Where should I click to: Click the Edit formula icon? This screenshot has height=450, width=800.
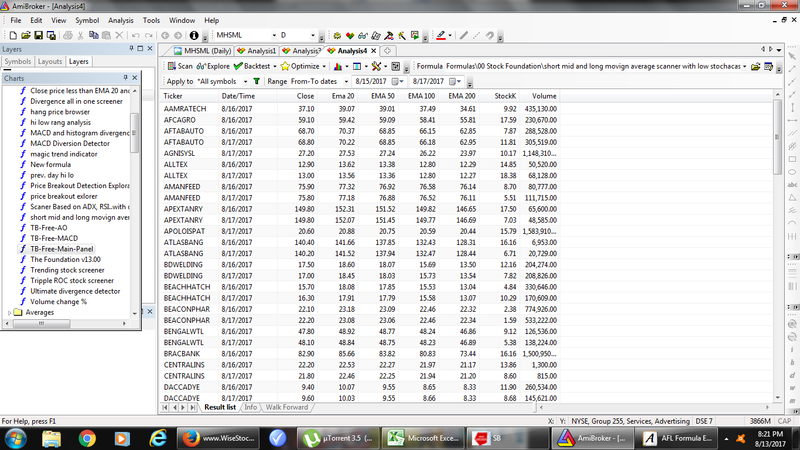pos(768,66)
